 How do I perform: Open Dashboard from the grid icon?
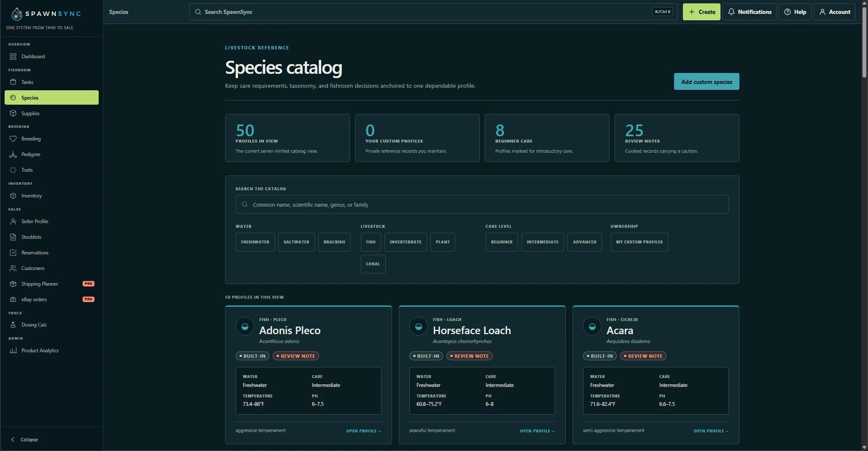(13, 57)
